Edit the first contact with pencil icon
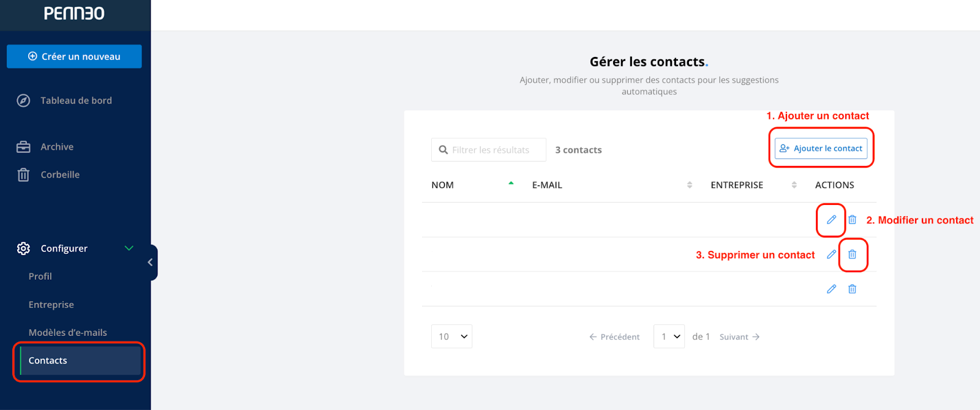The width and height of the screenshot is (980, 410). tap(831, 220)
